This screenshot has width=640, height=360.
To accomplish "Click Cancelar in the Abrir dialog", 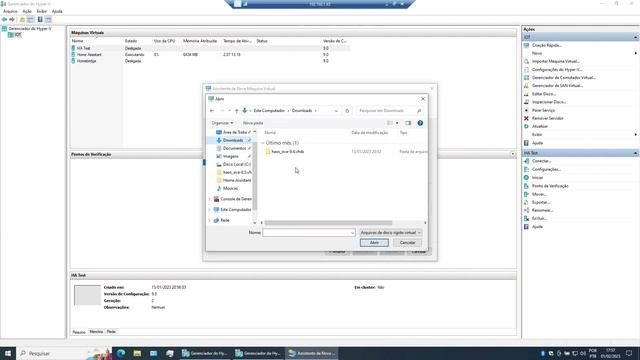I will click(407, 242).
